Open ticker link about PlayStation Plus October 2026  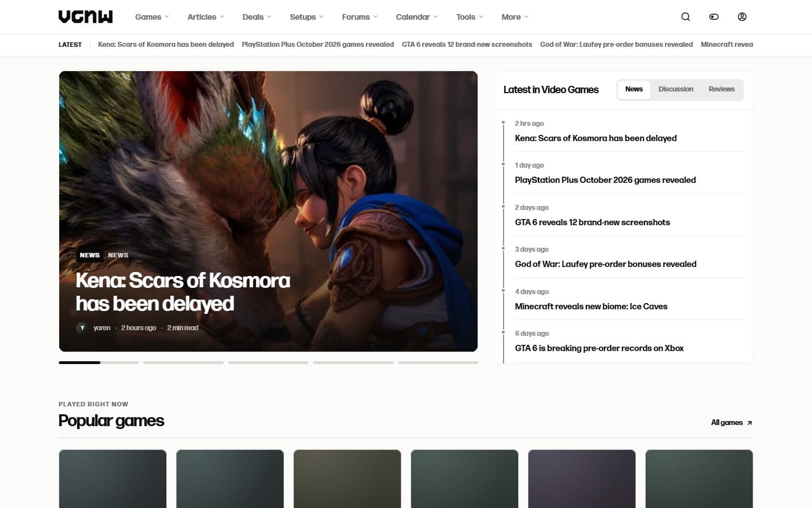coord(317,45)
